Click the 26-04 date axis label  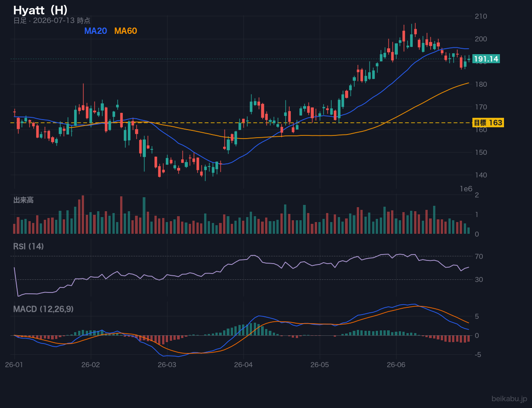click(243, 365)
